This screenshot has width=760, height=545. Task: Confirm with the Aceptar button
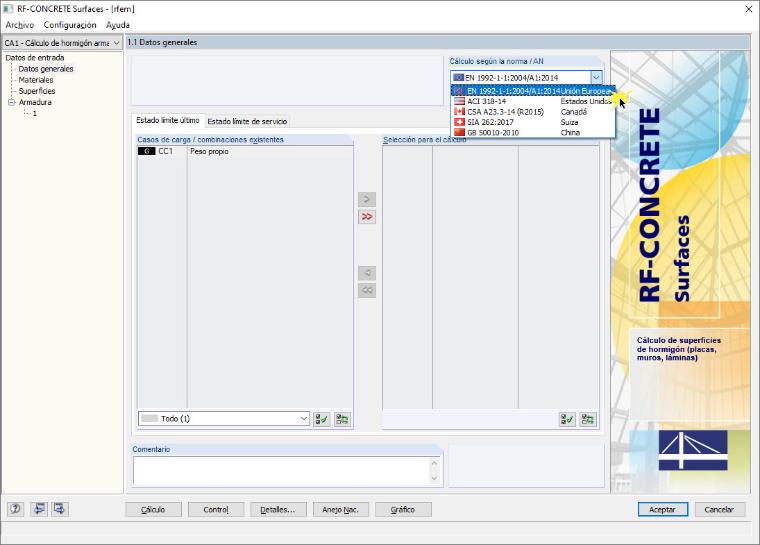(662, 510)
